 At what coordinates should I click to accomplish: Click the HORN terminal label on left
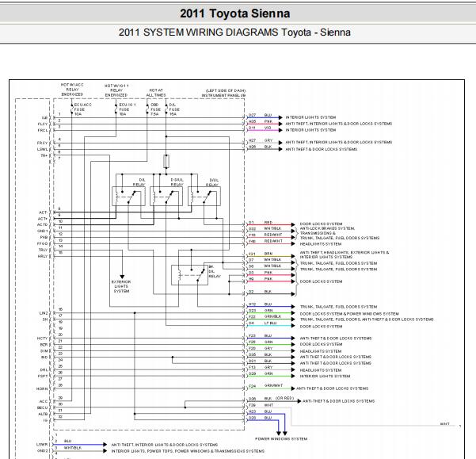click(x=42, y=388)
